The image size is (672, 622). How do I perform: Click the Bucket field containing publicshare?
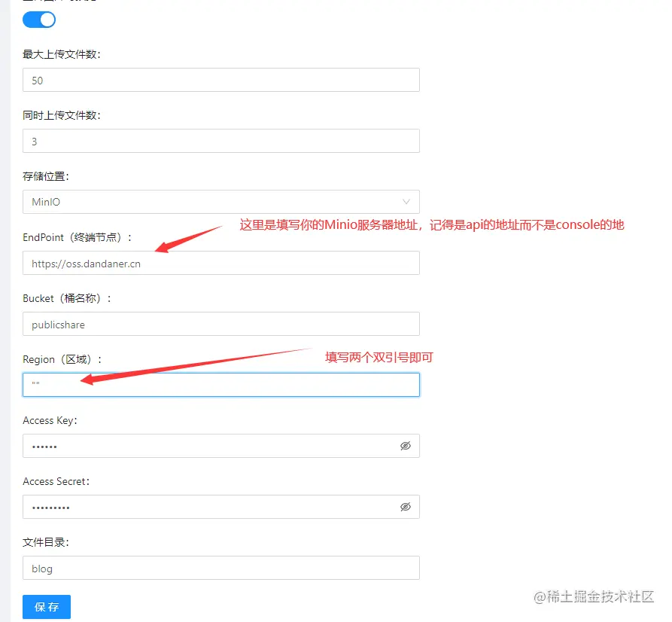tap(221, 324)
